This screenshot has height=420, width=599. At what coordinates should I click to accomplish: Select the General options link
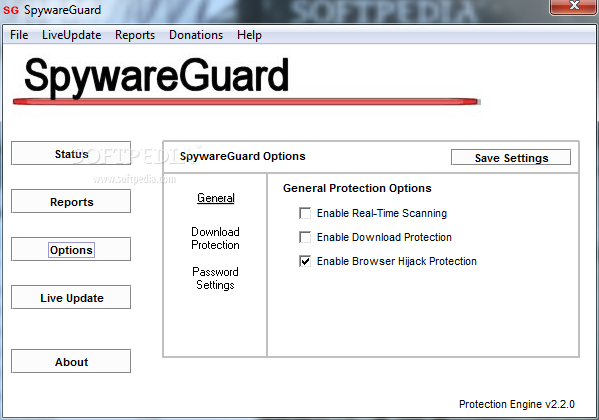click(215, 198)
